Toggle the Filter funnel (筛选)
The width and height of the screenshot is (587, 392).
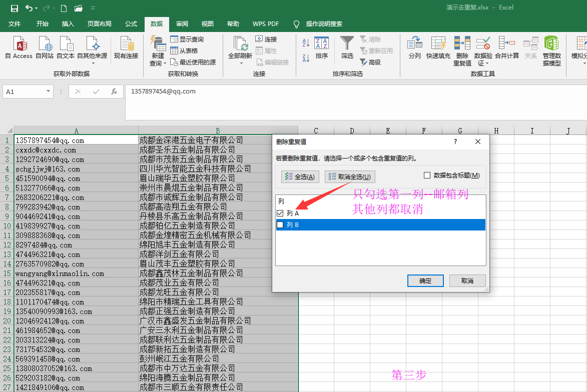pyautogui.click(x=347, y=47)
